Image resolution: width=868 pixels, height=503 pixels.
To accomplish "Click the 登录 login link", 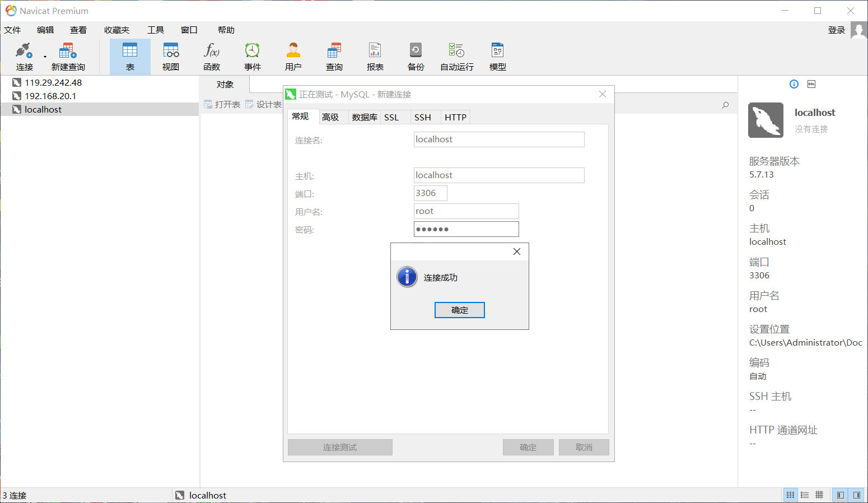I will click(x=836, y=30).
